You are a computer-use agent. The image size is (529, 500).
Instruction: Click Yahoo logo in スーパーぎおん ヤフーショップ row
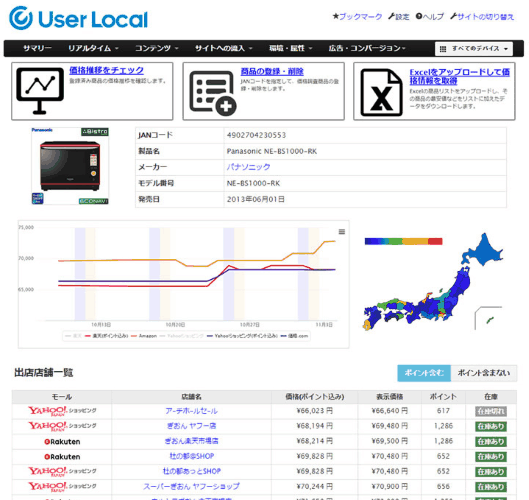pyautogui.click(x=62, y=486)
